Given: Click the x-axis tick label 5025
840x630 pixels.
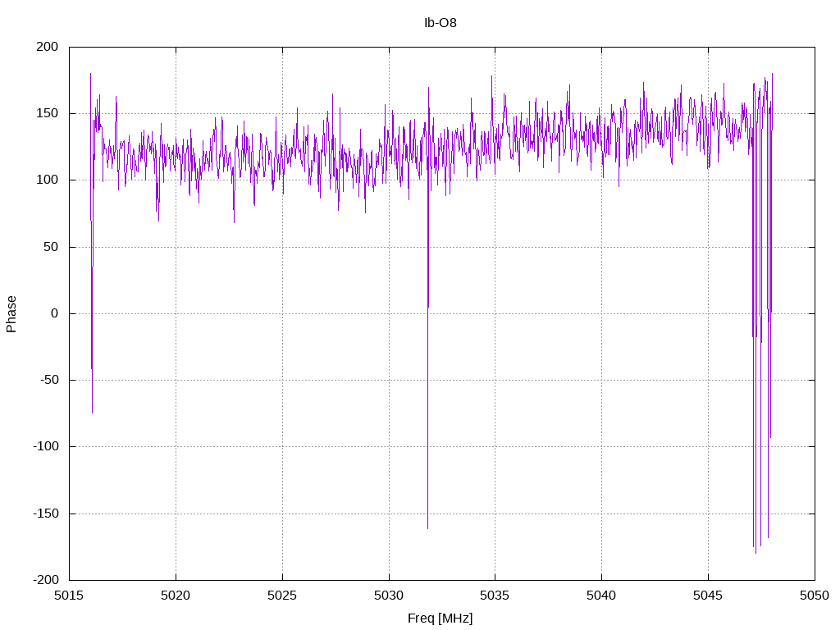Looking at the screenshot, I should (282, 596).
